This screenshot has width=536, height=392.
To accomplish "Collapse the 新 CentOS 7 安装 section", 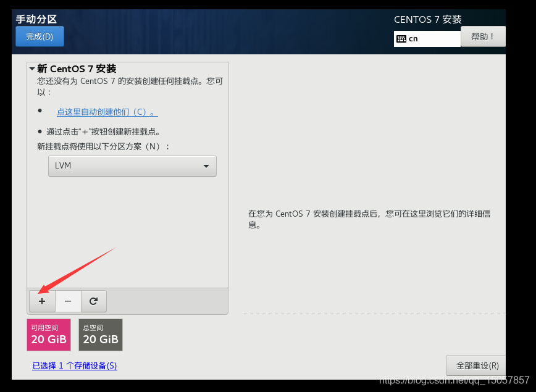I will (32, 69).
